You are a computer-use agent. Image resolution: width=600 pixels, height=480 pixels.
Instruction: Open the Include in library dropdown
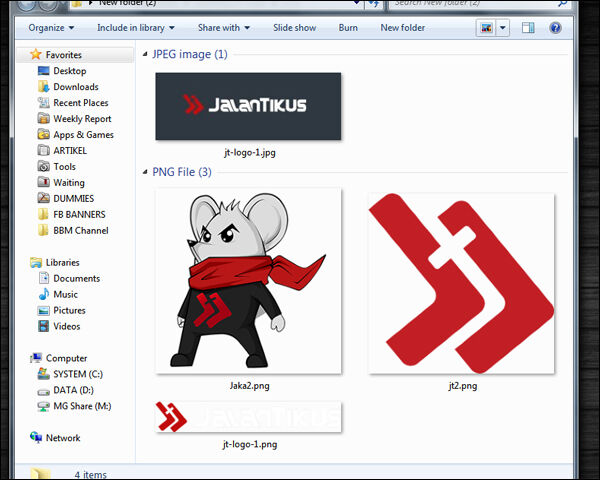click(136, 28)
